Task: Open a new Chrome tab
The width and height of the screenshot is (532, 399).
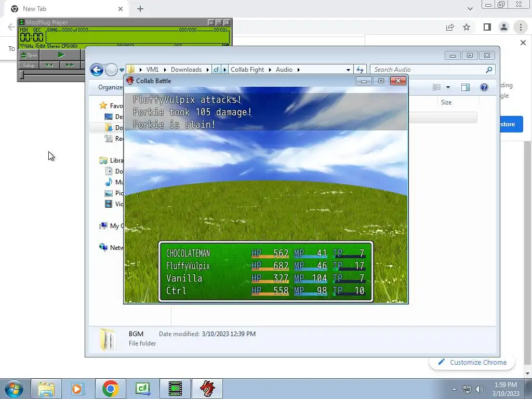Action: point(140,9)
